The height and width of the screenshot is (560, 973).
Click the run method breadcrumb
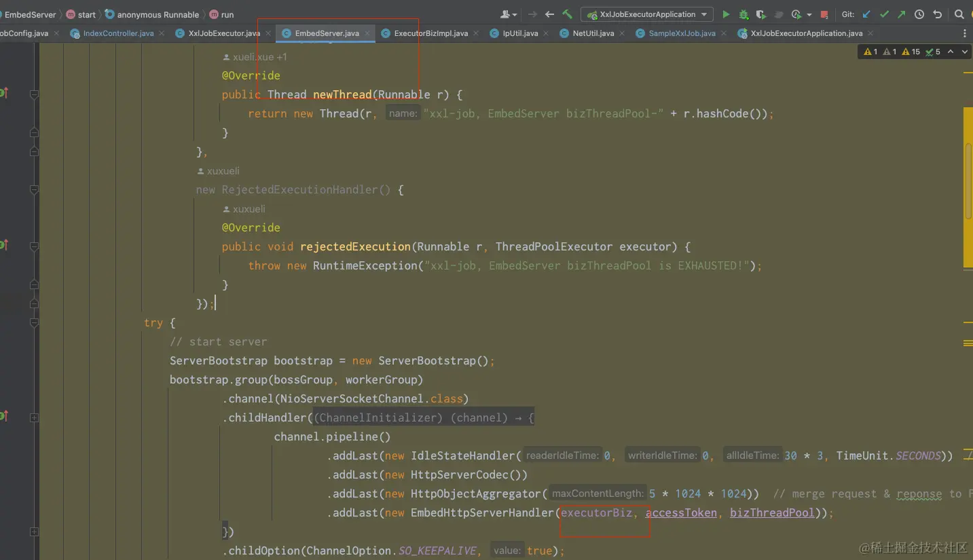pos(222,14)
